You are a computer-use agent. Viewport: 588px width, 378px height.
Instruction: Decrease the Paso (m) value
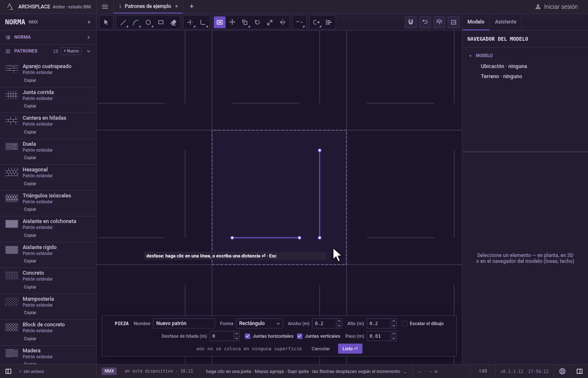[x=394, y=338]
